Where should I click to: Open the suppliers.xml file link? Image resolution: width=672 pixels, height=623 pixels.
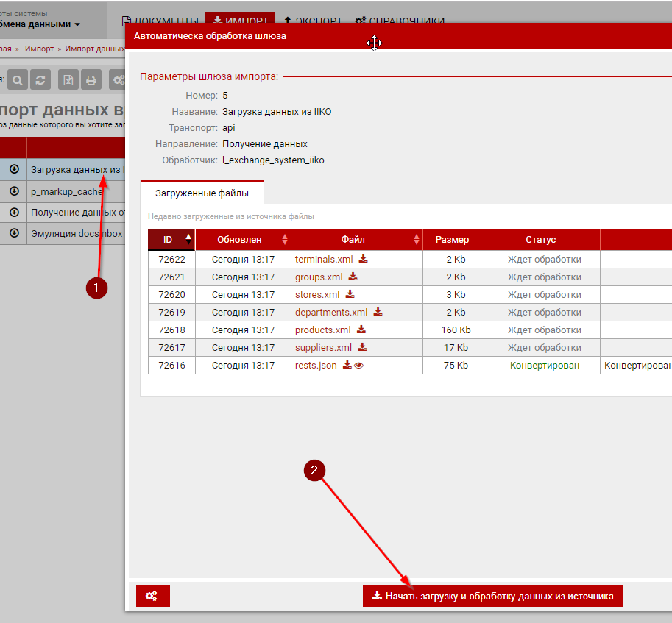323,347
